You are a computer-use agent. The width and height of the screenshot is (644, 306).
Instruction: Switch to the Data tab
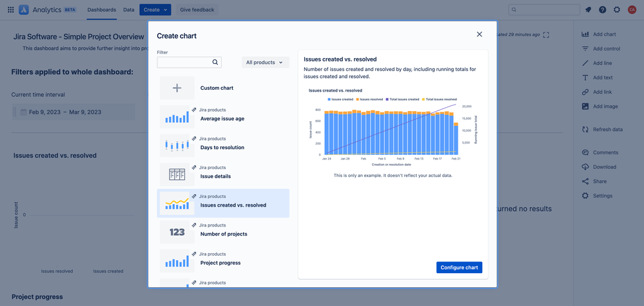[129, 10]
